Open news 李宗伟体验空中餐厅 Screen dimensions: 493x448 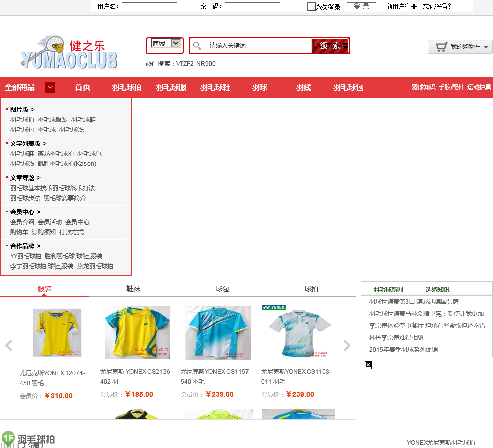(427, 326)
